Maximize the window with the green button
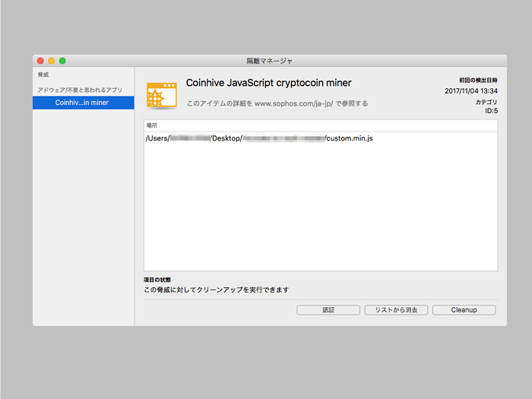 click(62, 61)
